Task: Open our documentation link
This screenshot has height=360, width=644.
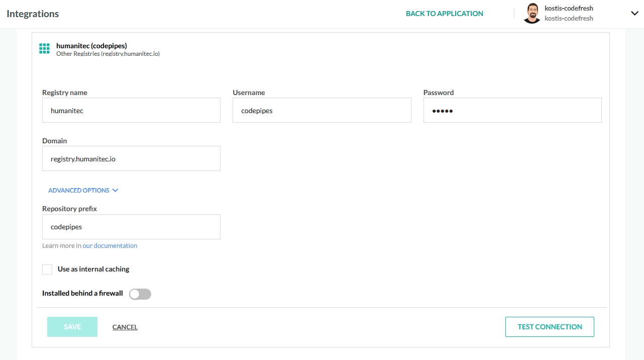Action: (110, 246)
